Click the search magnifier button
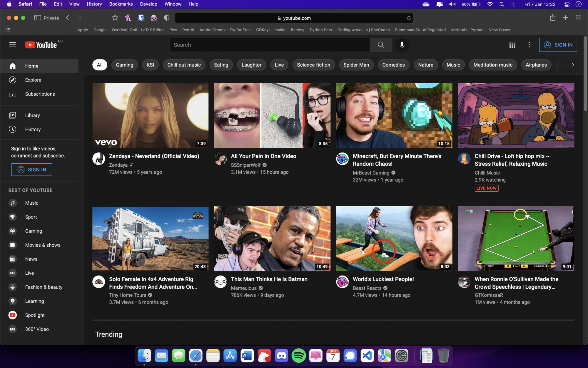Viewport: 588px width, 368px height. coord(381,45)
